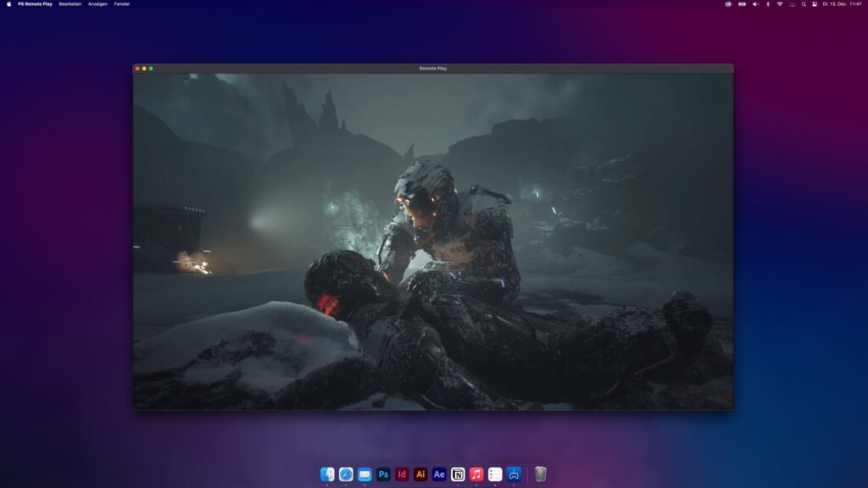
Task: Click the Wi-Fi status icon
Action: [779, 3]
